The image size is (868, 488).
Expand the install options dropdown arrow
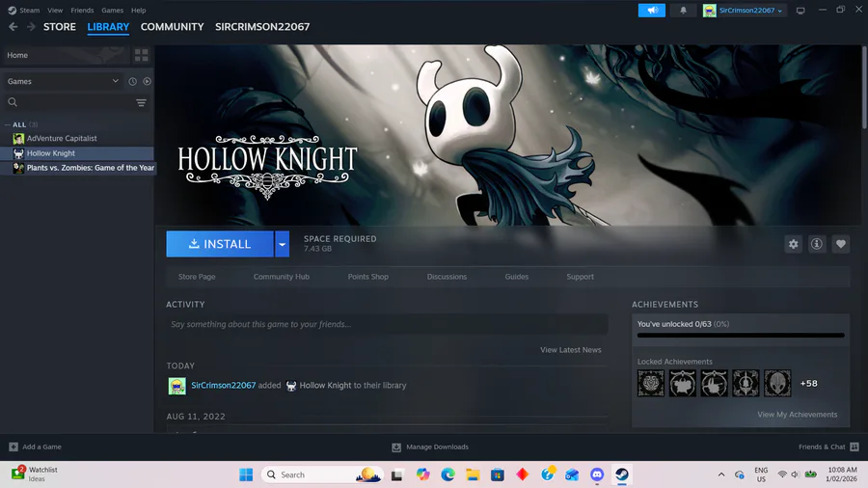click(x=282, y=244)
